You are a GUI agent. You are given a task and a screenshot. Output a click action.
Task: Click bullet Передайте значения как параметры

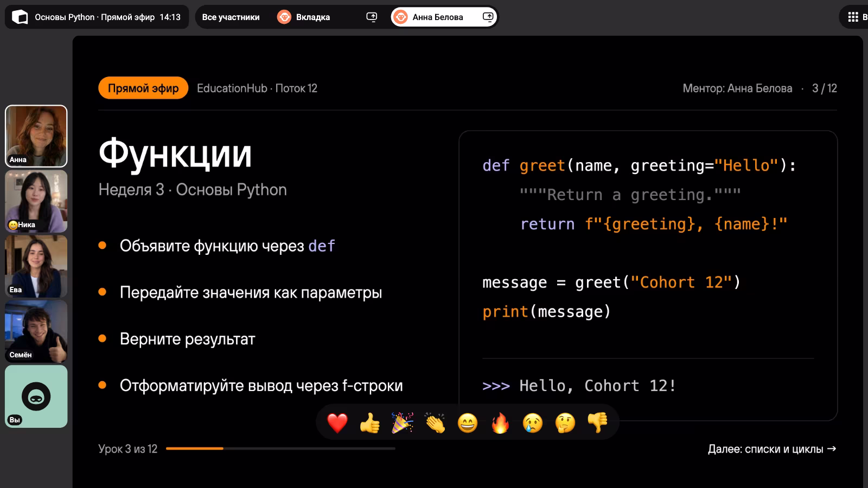click(251, 293)
